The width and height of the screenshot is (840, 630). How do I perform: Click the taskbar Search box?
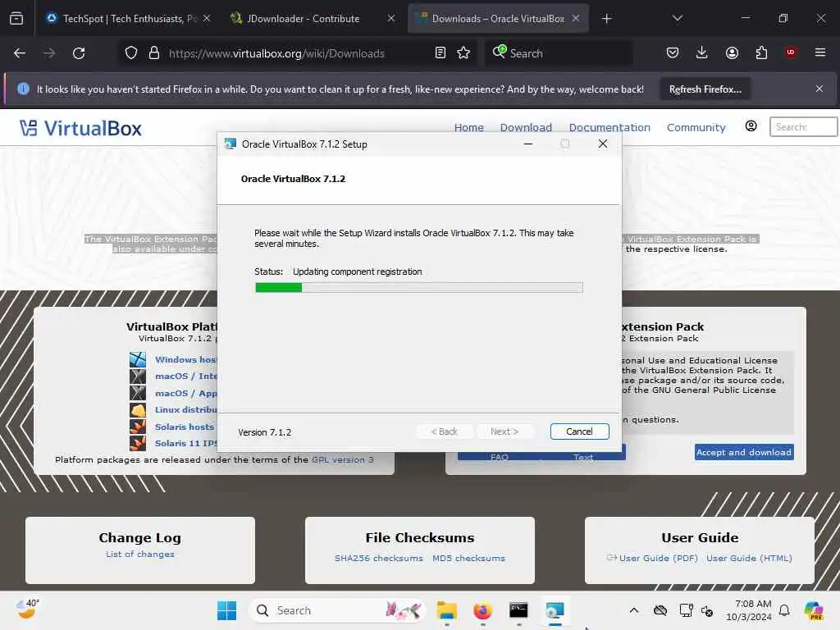[x=337, y=610]
